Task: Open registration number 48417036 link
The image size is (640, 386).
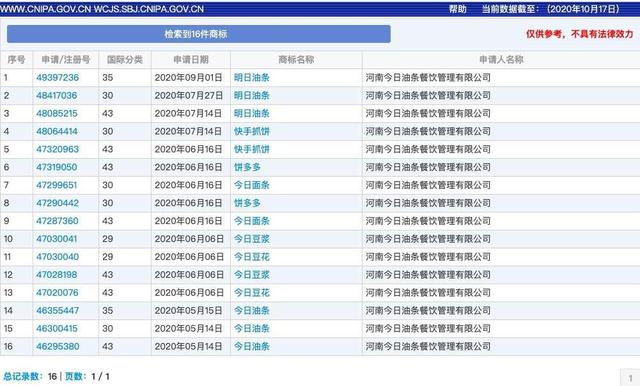Action: click(x=57, y=95)
